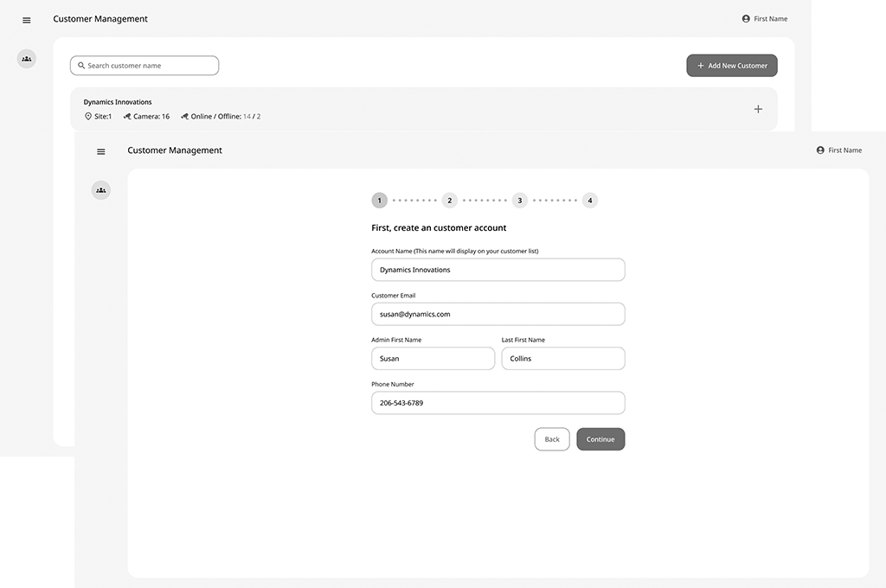886x588 pixels.
Task: Select the Phone Number input field
Action: click(x=498, y=403)
